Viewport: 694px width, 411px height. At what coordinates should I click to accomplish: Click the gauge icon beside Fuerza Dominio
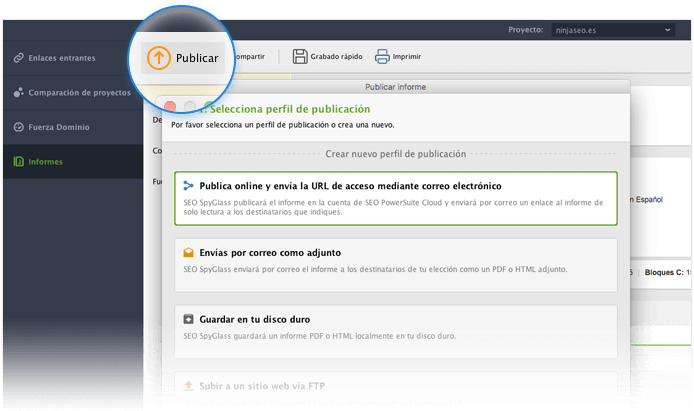pyautogui.click(x=18, y=127)
